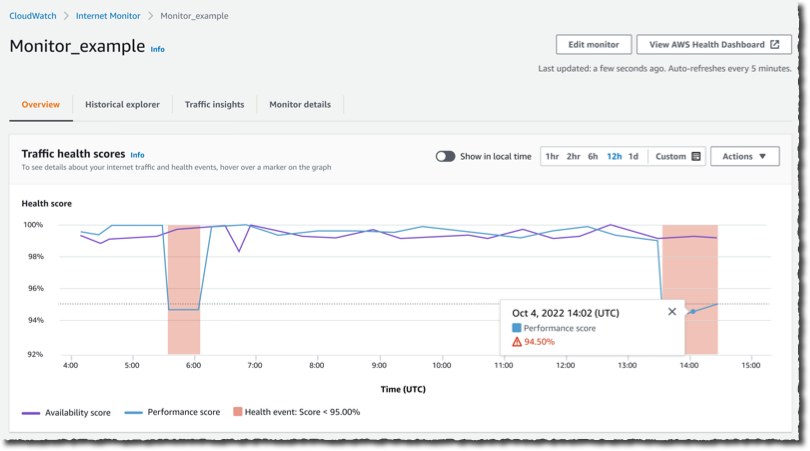Toggle Health event: Score < 95.00% legend
Screen dimensions: 810x451
tap(297, 412)
